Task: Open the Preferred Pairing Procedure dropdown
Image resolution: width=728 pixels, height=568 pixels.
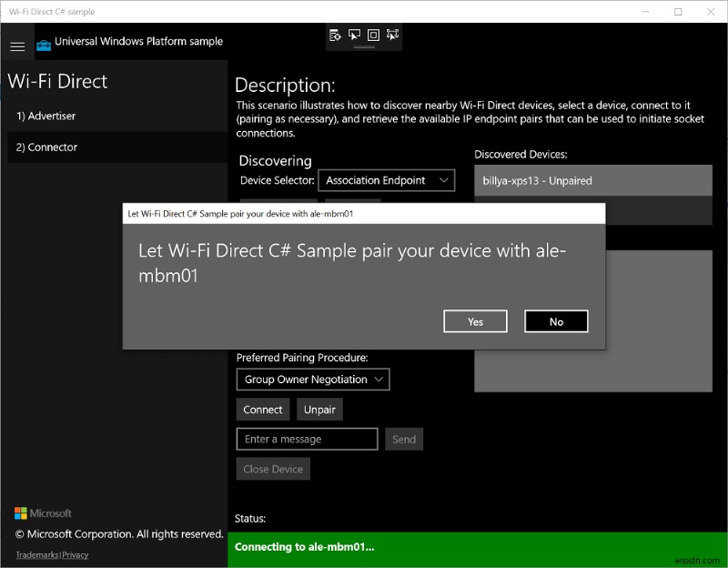Action: click(x=312, y=379)
